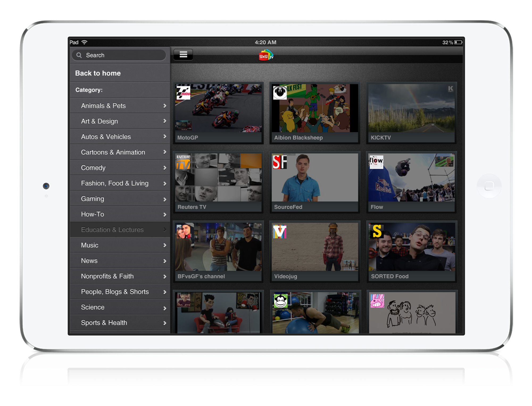Click the search magnifier icon

[x=79, y=55]
